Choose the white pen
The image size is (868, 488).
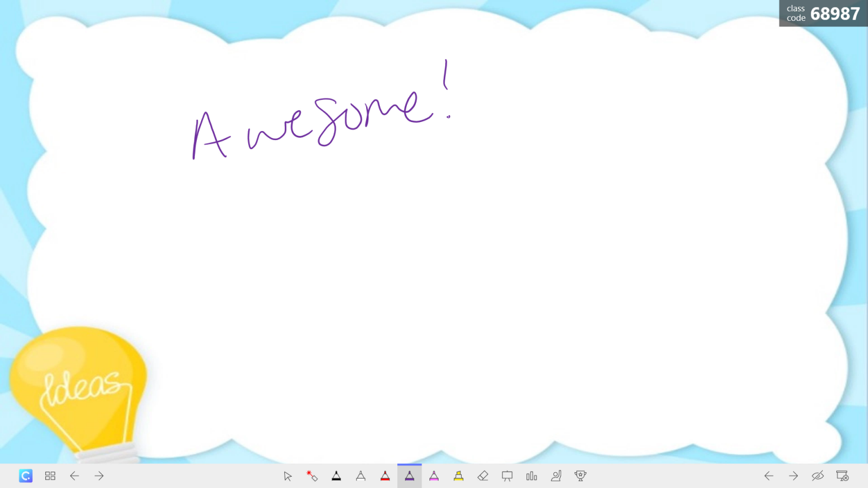[x=361, y=476]
